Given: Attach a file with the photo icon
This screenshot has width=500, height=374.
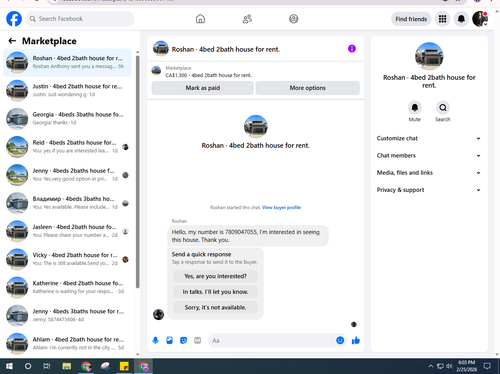Looking at the screenshot, I should 169,340.
